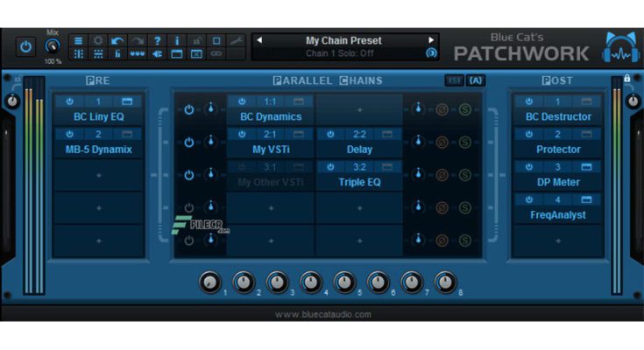This screenshot has height=350, width=644.
Task: Open help via the question mark icon
Action: click(158, 40)
